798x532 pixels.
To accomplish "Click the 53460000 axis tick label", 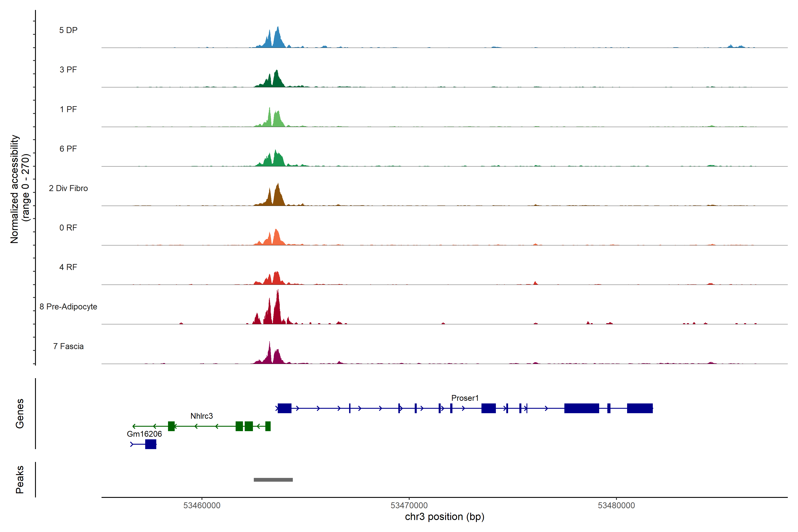I will pos(202,505).
